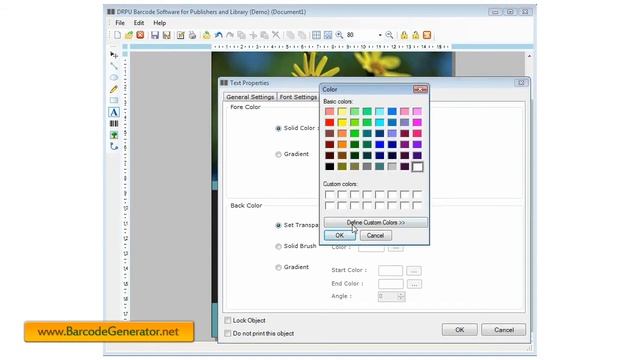Switch to the Font Settings tab
The height and width of the screenshot is (360, 640).
[298, 97]
